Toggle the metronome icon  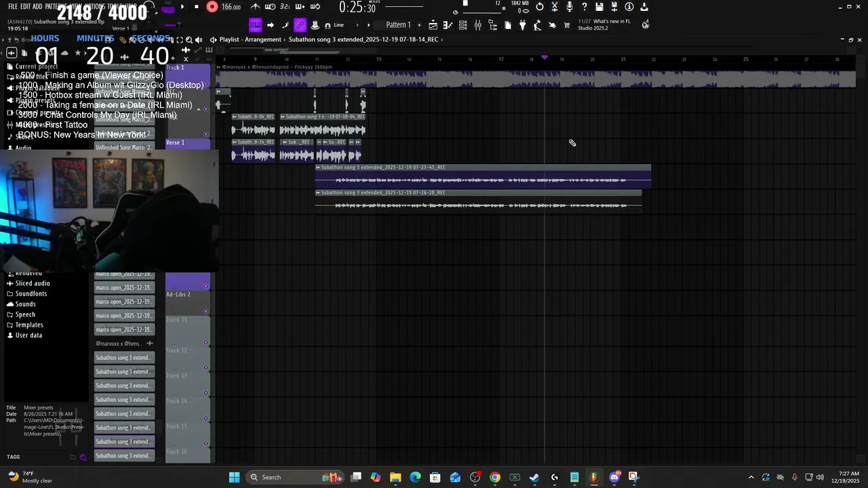click(x=256, y=7)
